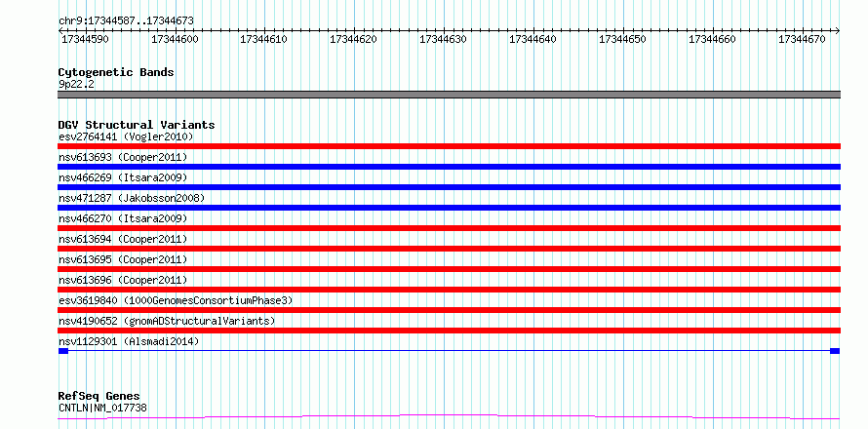Click the 17344610 ruler position
The height and width of the screenshot is (429, 868).
264,39
